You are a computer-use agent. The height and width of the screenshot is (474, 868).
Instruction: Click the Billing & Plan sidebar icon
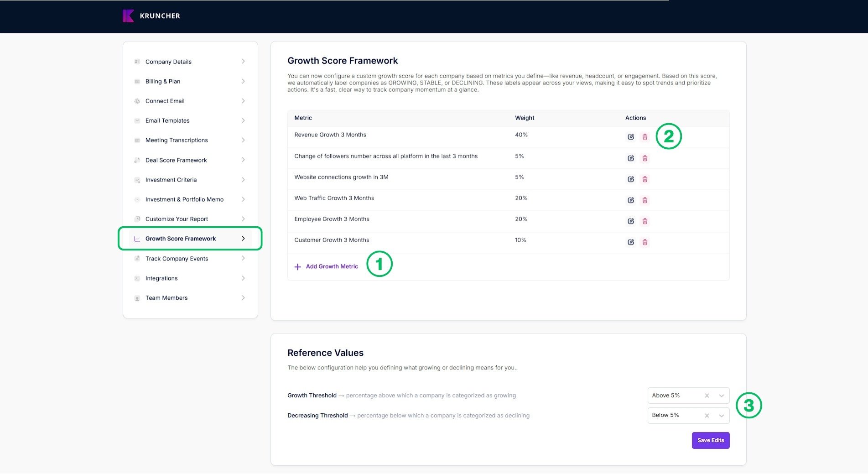(137, 82)
